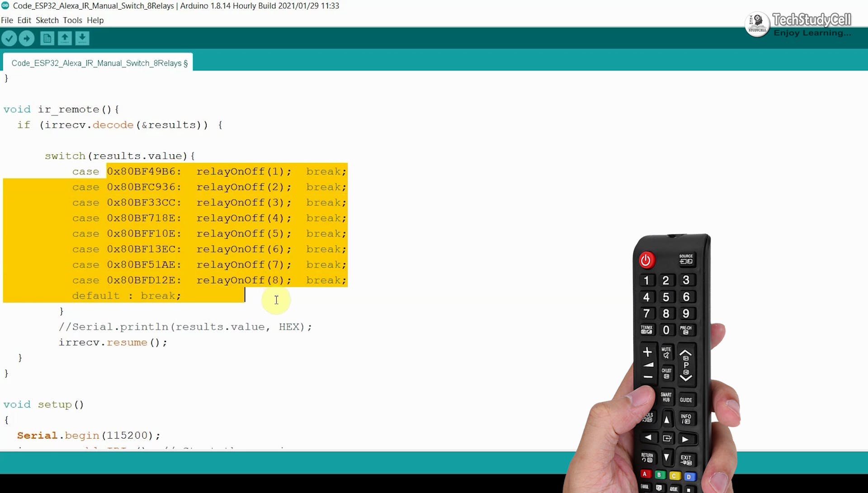Image resolution: width=868 pixels, height=493 pixels.
Task: Open the File menu
Action: click(7, 19)
